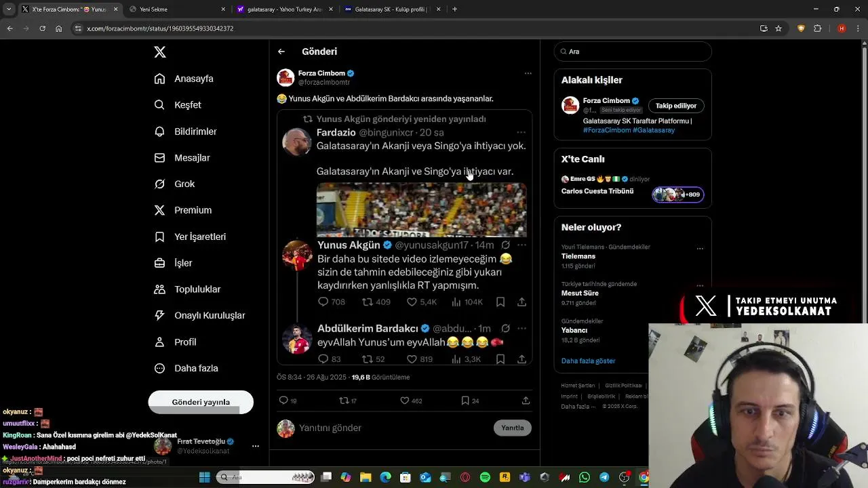Image resolution: width=868 pixels, height=488 pixels.
Task: Open Telegram from the taskbar
Action: point(604,477)
